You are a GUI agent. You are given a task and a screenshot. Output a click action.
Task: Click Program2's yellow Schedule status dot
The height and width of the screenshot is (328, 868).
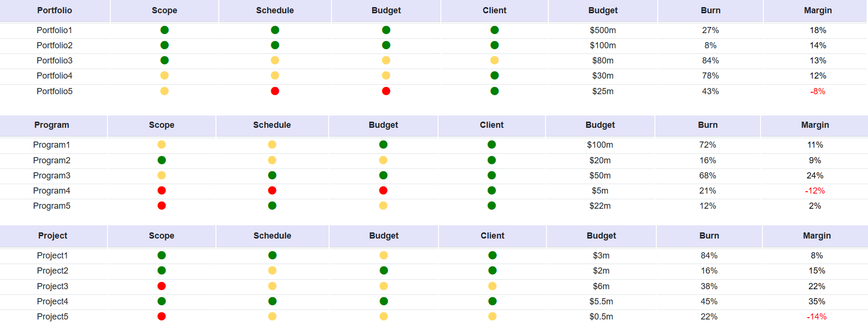272,160
